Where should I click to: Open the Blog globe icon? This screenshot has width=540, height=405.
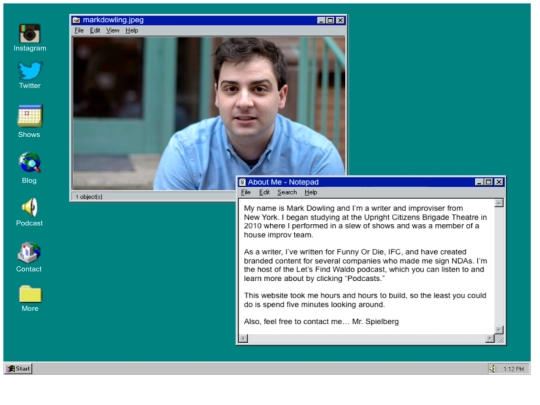click(30, 163)
